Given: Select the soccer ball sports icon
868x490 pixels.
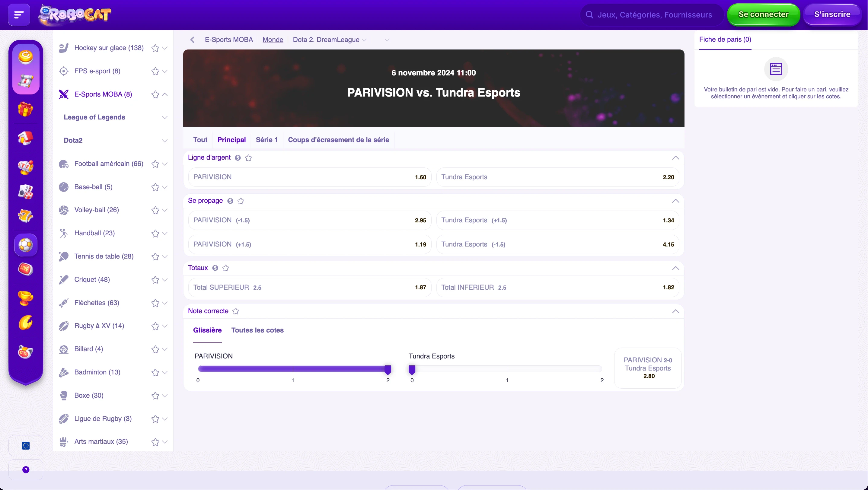Looking at the screenshot, I should click(26, 245).
